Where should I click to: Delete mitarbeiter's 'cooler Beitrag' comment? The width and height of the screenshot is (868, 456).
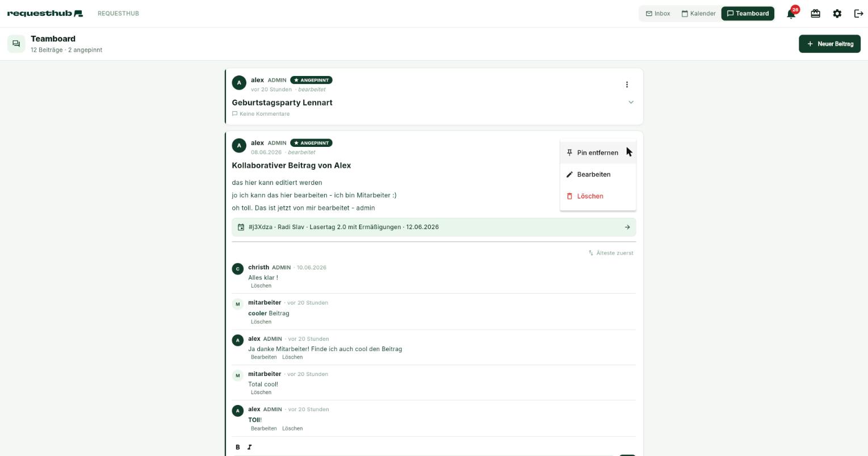[x=261, y=322]
